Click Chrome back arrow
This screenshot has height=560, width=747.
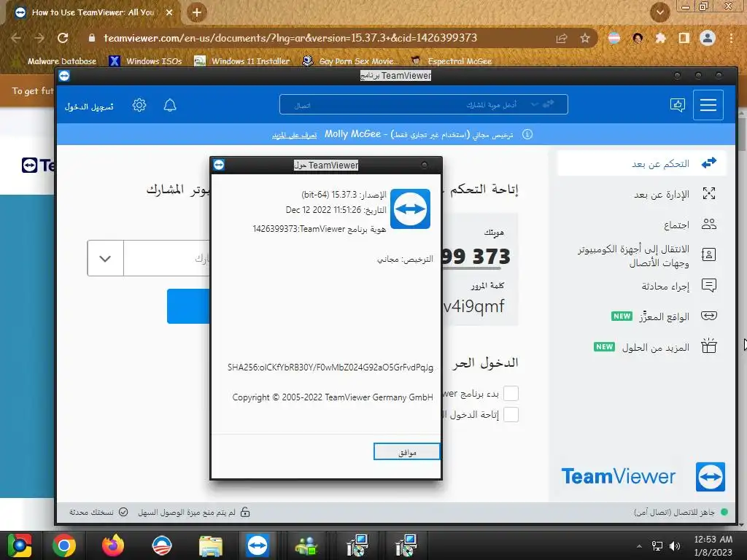[16, 38]
